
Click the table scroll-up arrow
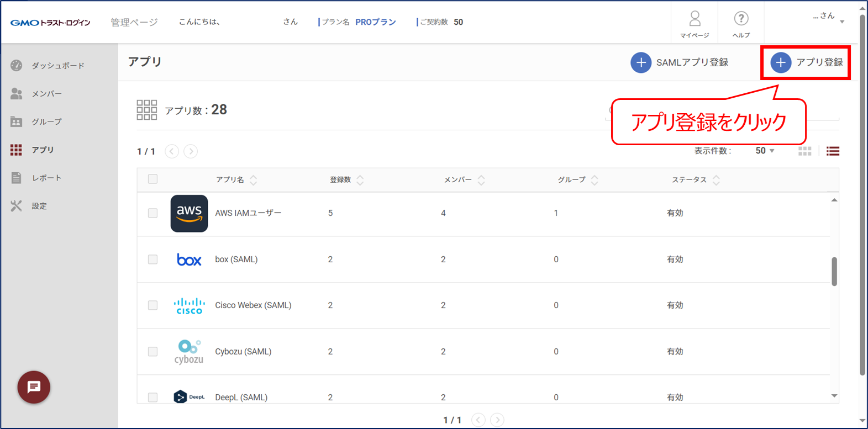click(x=834, y=200)
